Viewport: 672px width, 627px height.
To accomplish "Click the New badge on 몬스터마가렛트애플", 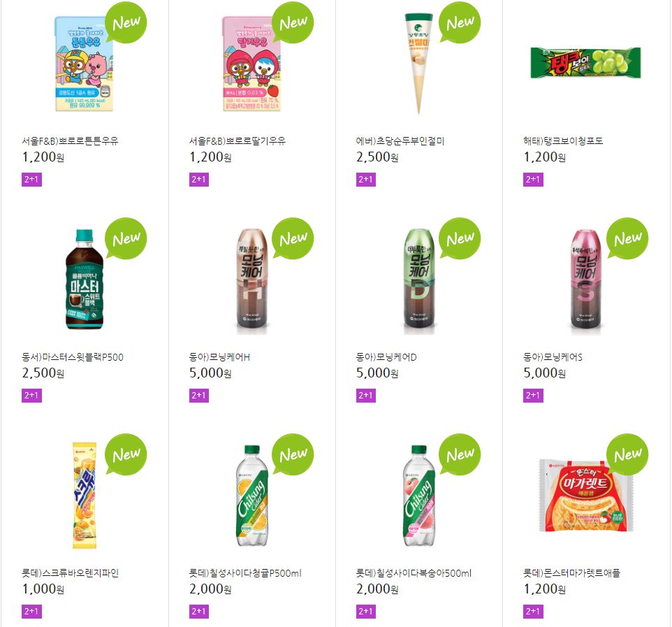I will click(x=628, y=454).
